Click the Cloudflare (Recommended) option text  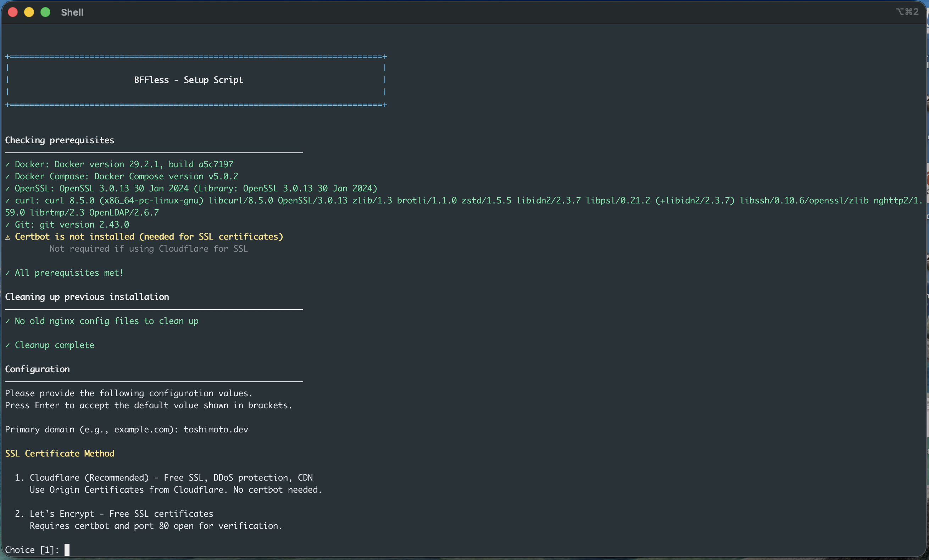tap(89, 477)
